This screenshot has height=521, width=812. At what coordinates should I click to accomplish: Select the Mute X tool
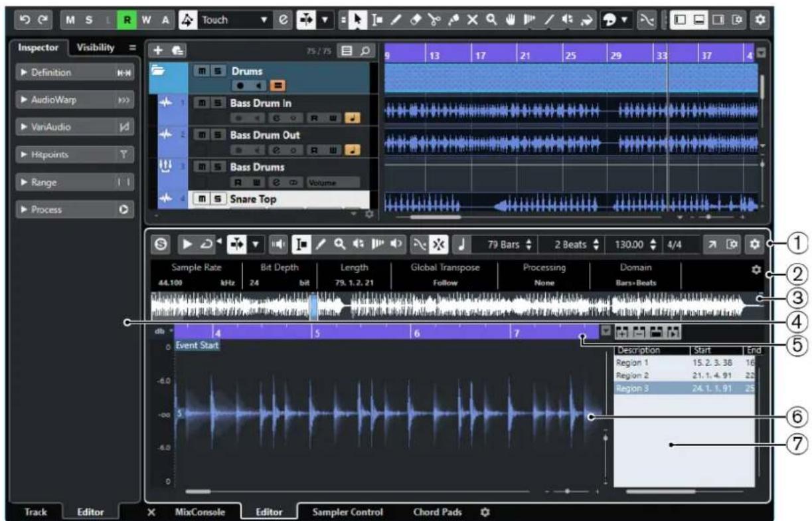tap(472, 20)
